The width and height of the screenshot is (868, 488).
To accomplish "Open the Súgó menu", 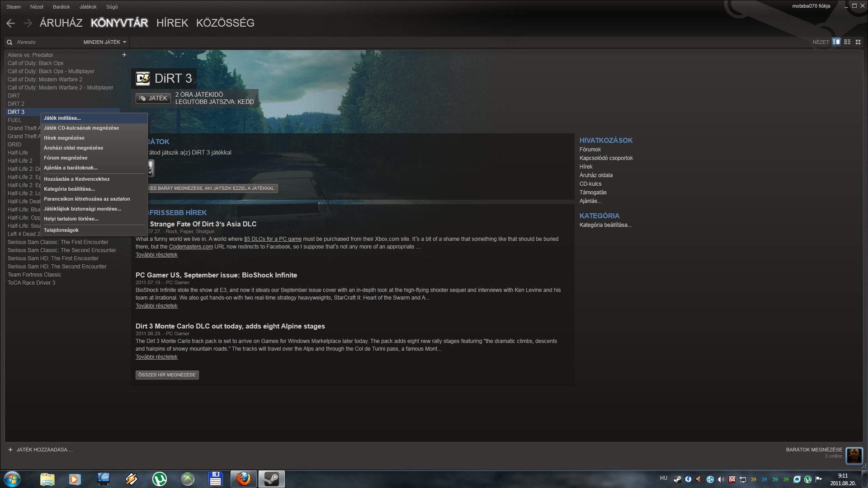I will click(112, 7).
